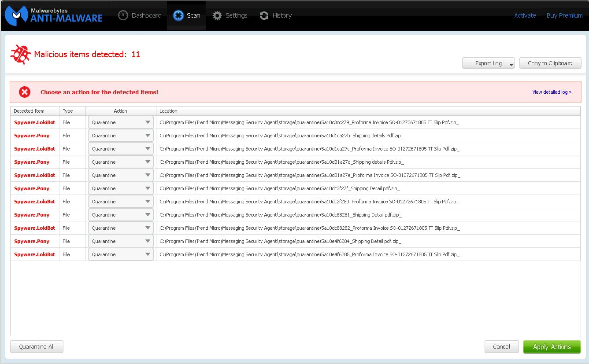Click the Settings gear icon
This screenshot has width=589, height=364.
pos(217,15)
